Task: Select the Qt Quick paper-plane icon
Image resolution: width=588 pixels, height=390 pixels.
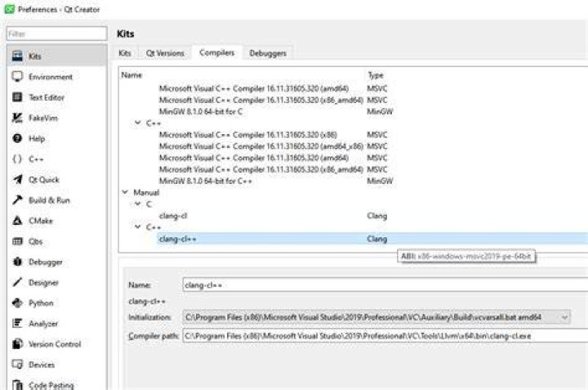Action: 17,179
